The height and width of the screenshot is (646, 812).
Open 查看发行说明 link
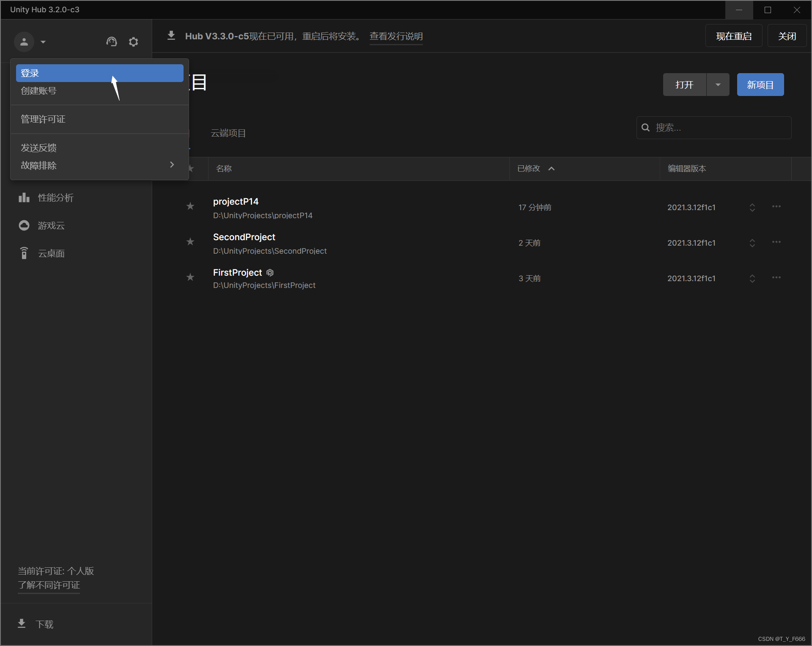pyautogui.click(x=396, y=36)
